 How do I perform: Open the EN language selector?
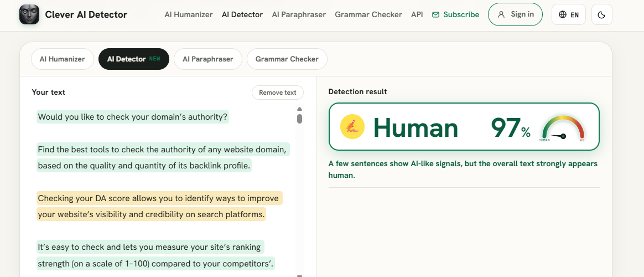click(x=568, y=14)
